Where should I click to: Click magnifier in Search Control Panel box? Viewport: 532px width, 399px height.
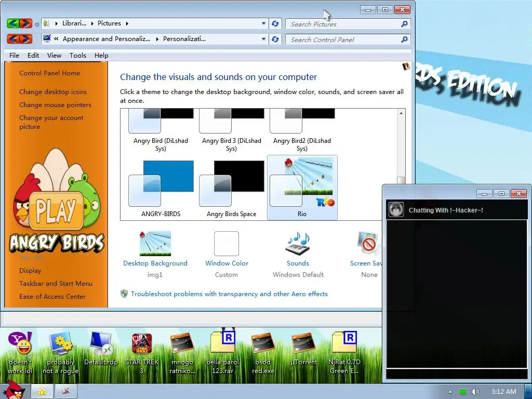[404, 39]
